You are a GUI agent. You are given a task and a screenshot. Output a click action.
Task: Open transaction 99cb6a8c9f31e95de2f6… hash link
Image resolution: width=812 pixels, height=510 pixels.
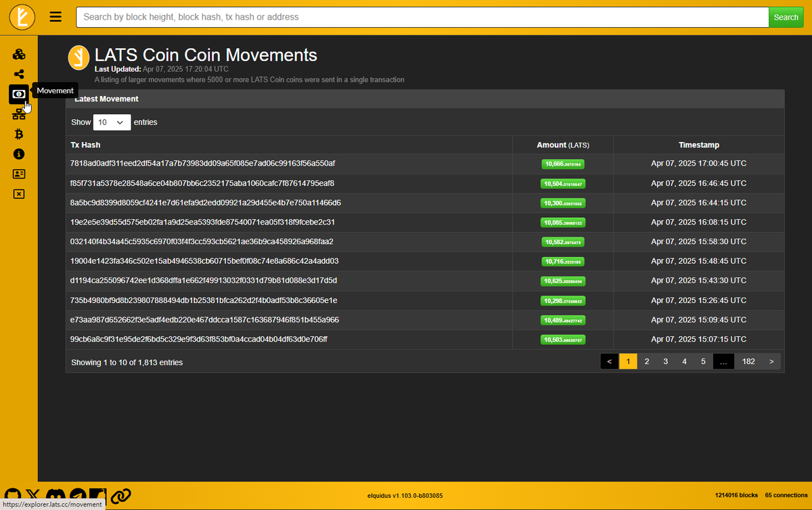pyautogui.click(x=199, y=339)
